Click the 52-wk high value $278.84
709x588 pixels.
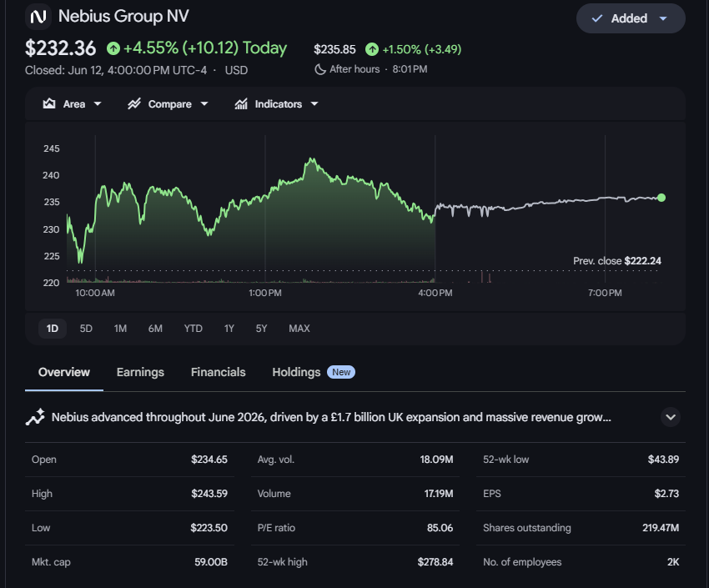pyautogui.click(x=435, y=562)
